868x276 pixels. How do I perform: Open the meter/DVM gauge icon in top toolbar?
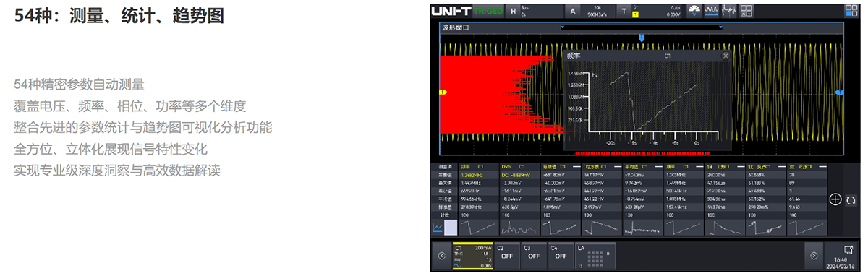[x=694, y=11]
